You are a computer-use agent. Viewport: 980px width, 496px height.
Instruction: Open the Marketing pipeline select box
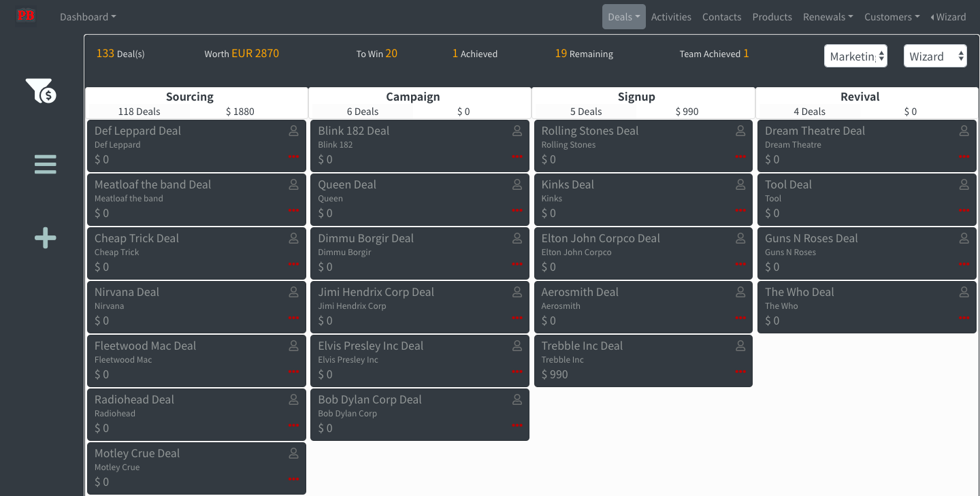(855, 56)
